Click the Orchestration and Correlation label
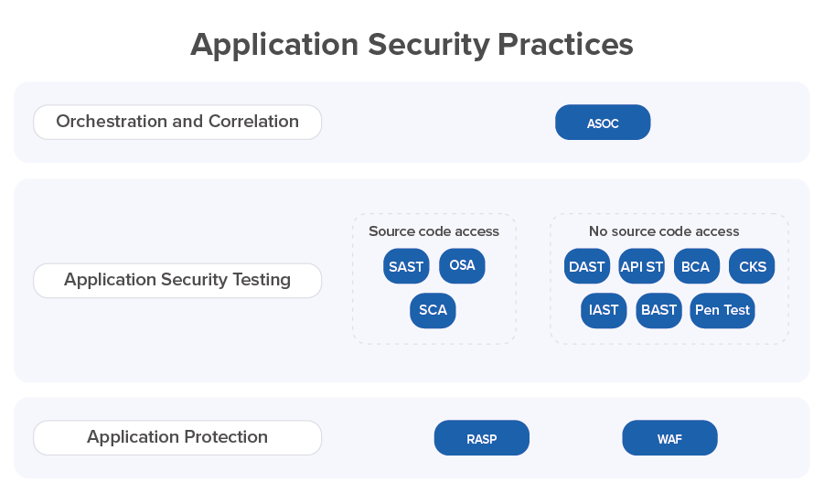 [177, 122]
